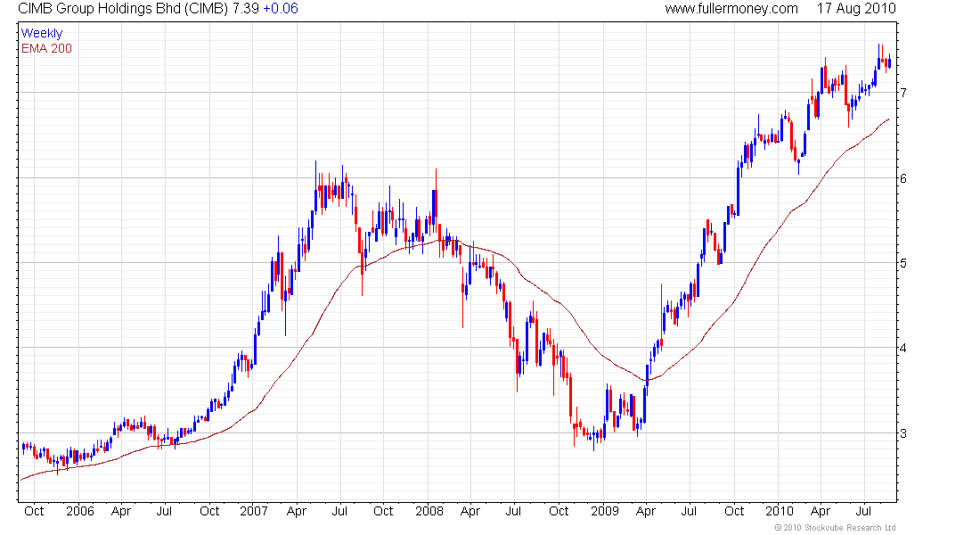Click '© 2010 Stockcube Research Ltd' copyright text

(835, 528)
